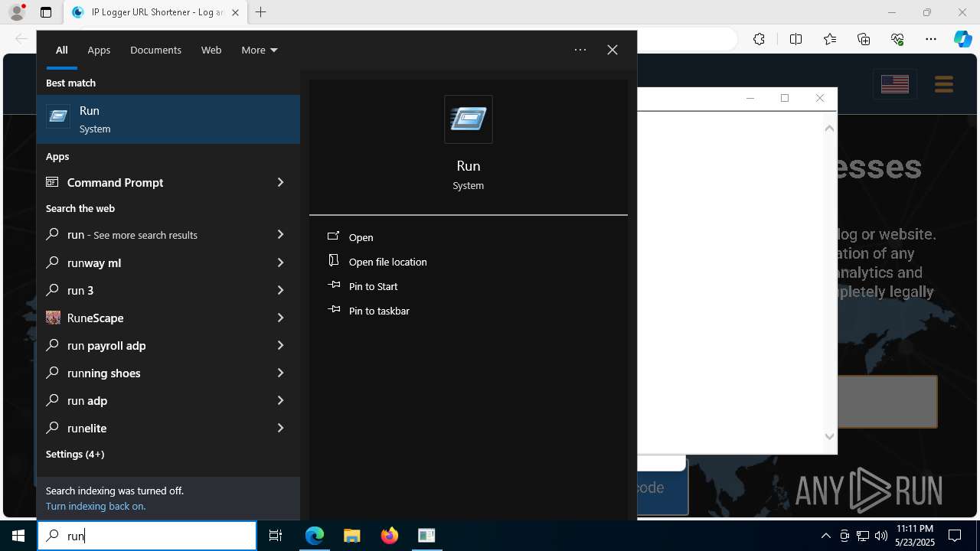Open the clock showing 11:11 PM
Screen dimensions: 980x551
tap(914, 536)
